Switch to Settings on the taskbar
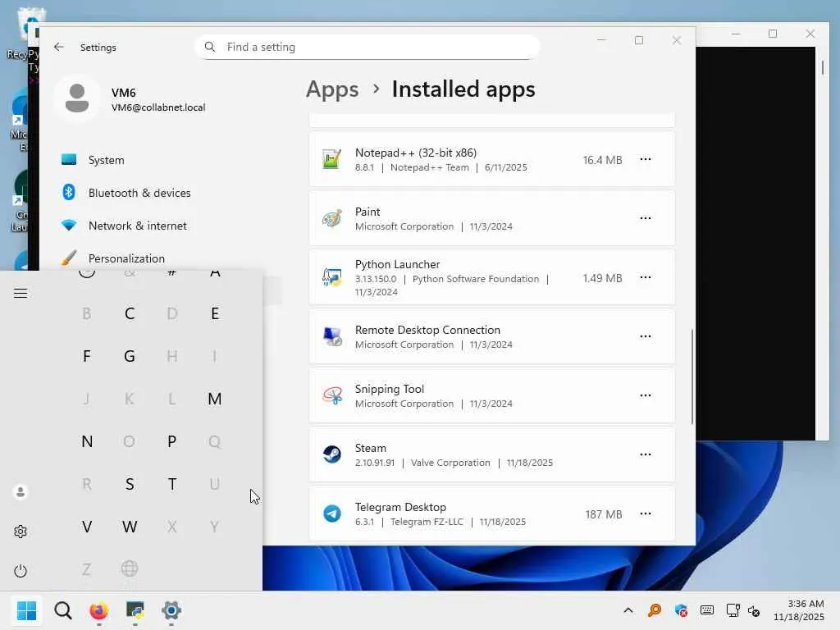This screenshot has width=840, height=630. 171,610
